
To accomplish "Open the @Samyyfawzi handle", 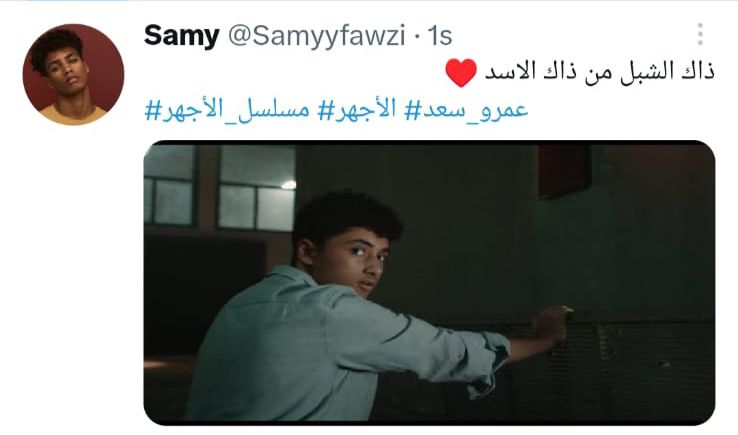I will click(316, 35).
